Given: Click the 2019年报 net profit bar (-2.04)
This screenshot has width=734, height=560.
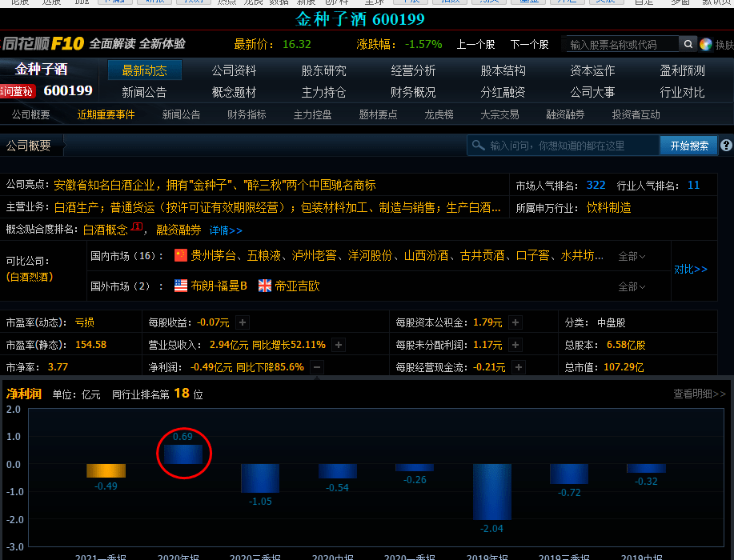Looking at the screenshot, I should click(491, 491).
